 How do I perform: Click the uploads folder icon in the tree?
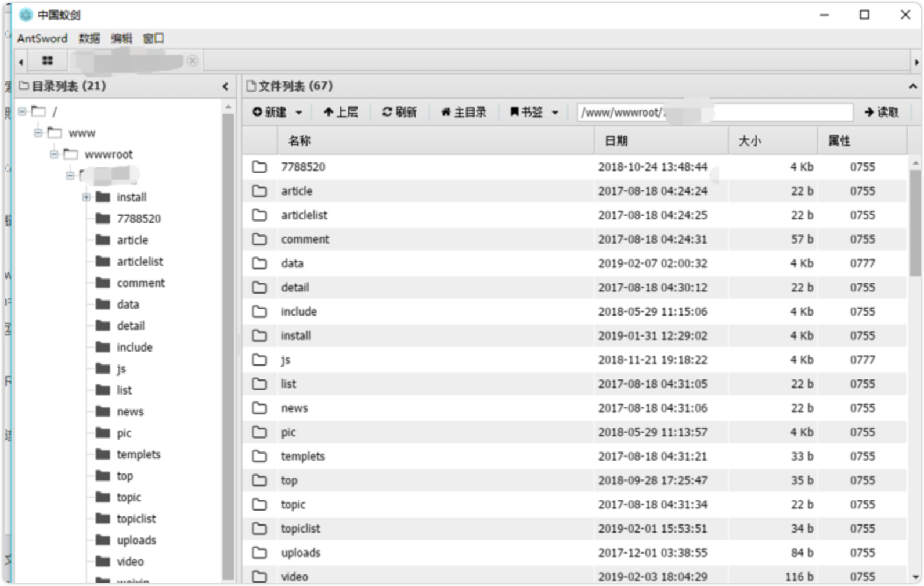pos(103,540)
